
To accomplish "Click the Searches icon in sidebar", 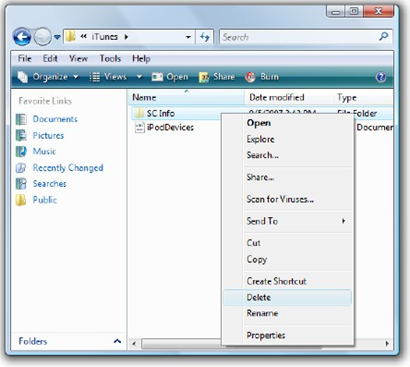I will [21, 184].
